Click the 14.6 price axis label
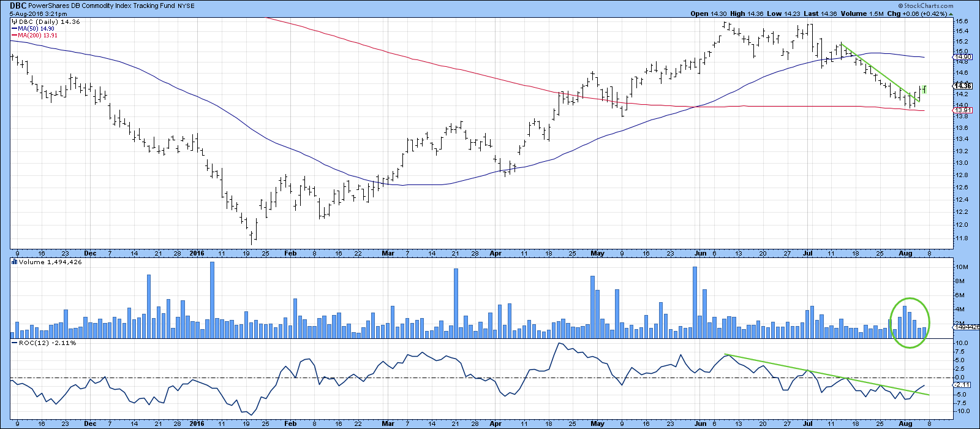The height and width of the screenshot is (429, 980). pyautogui.click(x=962, y=72)
